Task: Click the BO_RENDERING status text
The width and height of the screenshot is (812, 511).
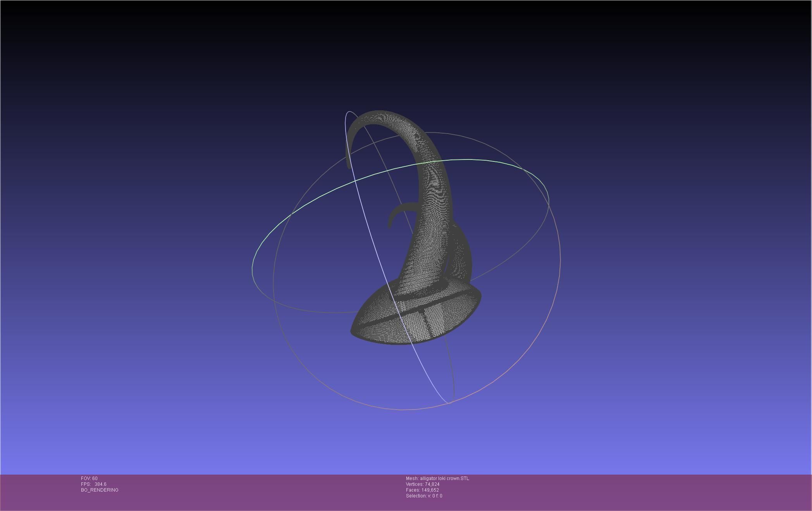Action: pyautogui.click(x=100, y=490)
